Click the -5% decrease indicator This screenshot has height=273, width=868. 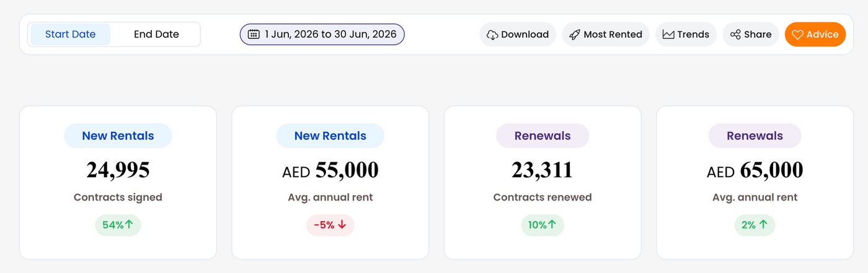coord(330,225)
